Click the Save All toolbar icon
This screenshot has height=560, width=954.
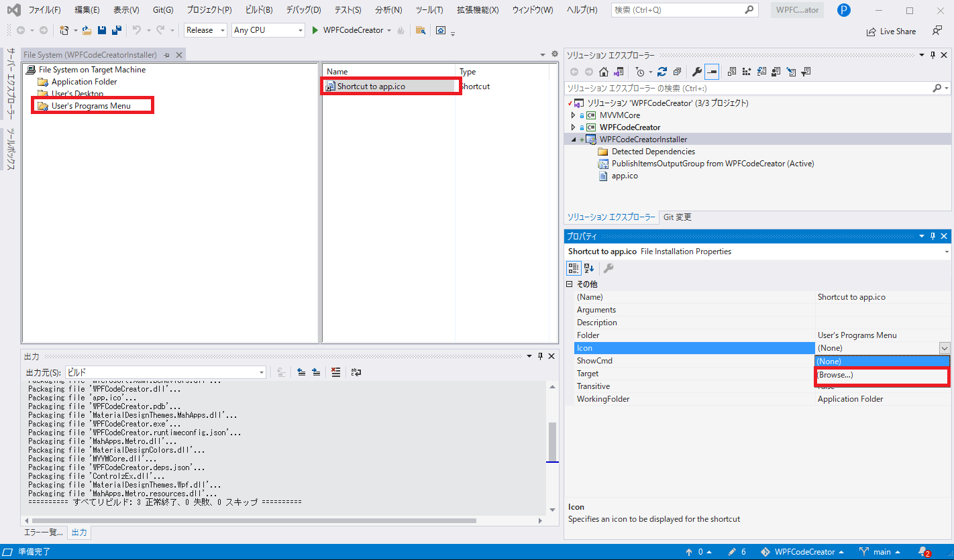[117, 30]
